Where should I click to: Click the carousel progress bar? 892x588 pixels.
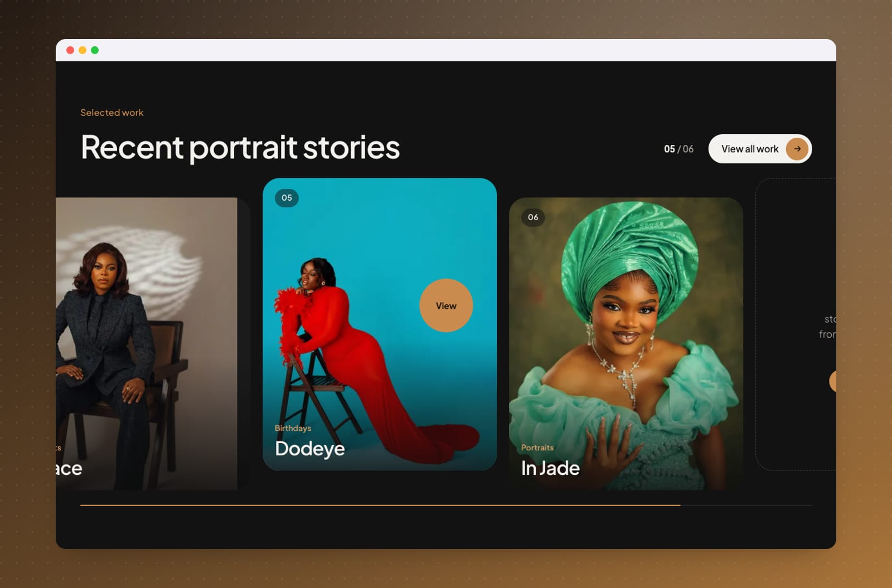coord(446,505)
